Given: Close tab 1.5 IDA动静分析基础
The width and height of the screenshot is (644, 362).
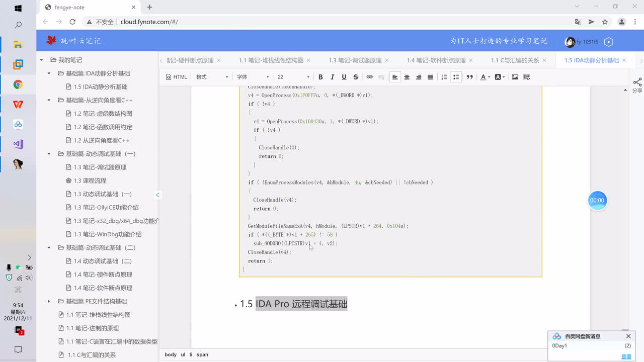Looking at the screenshot, I should (x=624, y=60).
